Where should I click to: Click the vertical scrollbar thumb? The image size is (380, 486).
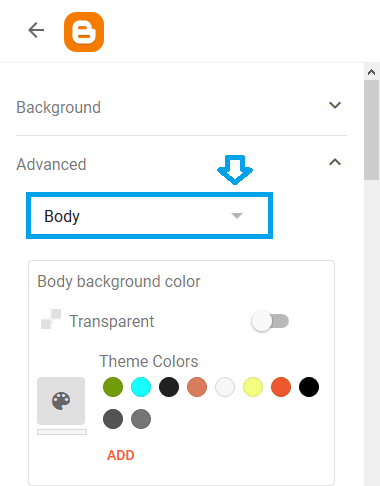pos(371,130)
